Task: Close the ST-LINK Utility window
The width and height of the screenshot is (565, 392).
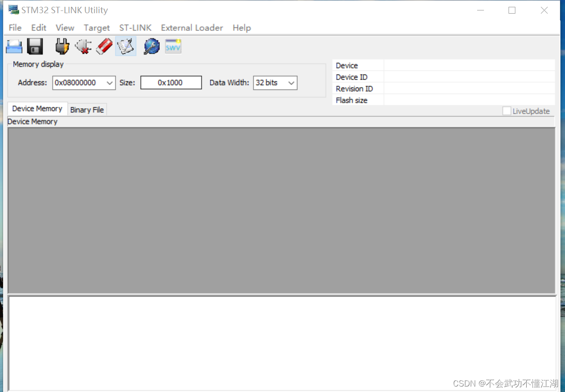Action: [x=544, y=10]
